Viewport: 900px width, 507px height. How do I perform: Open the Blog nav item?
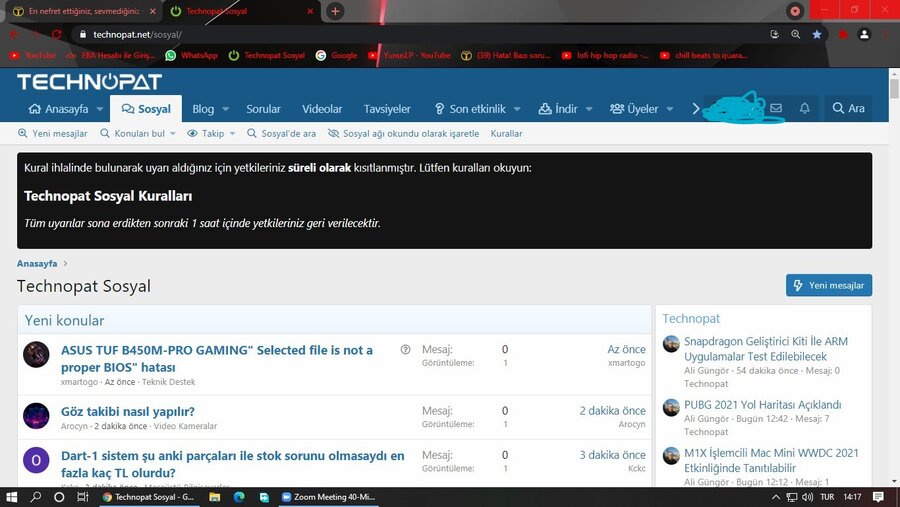pos(203,109)
